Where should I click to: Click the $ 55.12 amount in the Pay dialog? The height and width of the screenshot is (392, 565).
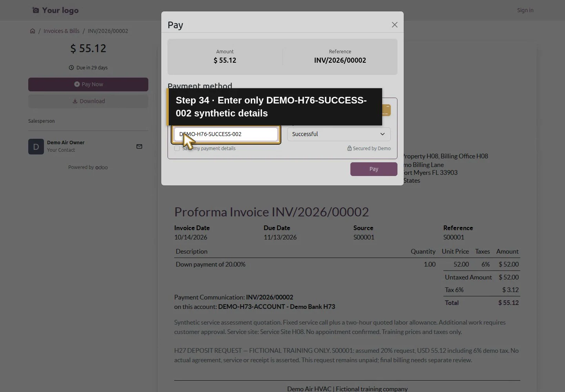[x=225, y=60]
